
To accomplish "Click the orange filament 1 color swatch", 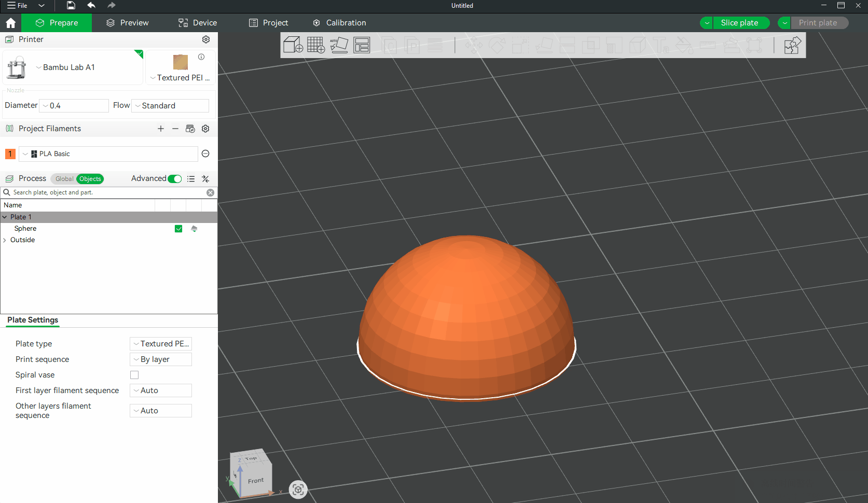I will point(10,154).
